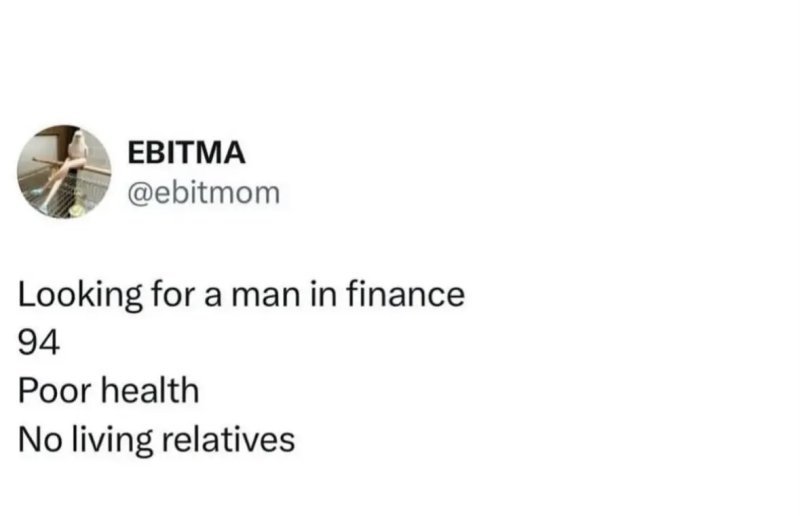Click the 'No living relatives' line
Image resolution: width=800 pixels, height=516 pixels.
(156, 439)
